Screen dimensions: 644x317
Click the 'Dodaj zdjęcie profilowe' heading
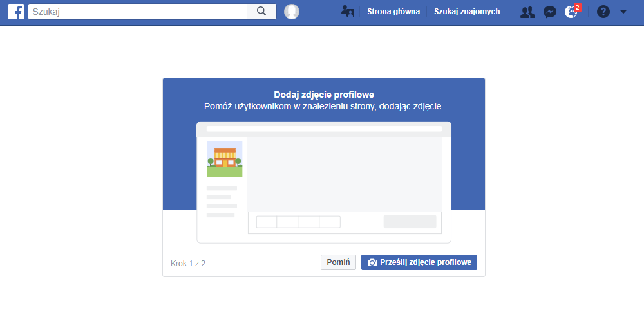pos(324,95)
